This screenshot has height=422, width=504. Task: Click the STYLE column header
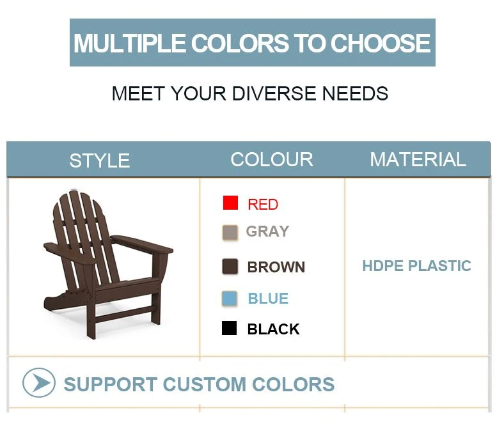click(100, 160)
